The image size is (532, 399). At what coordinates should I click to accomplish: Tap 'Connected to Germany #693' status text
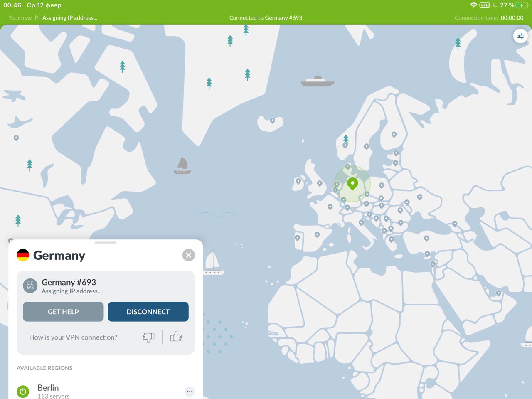266,18
